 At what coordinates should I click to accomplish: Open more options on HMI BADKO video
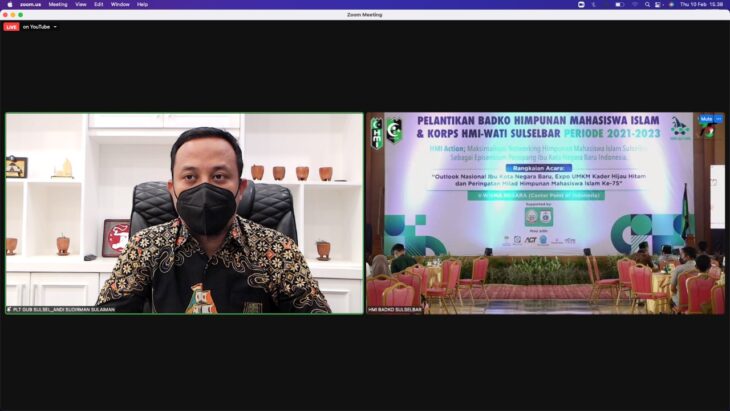click(718, 119)
